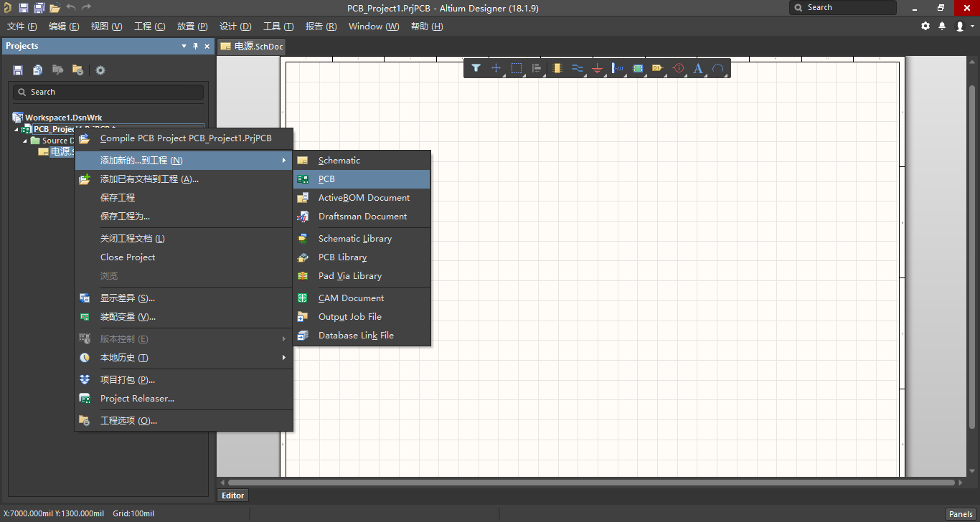Select the Place Part tool

click(557, 68)
